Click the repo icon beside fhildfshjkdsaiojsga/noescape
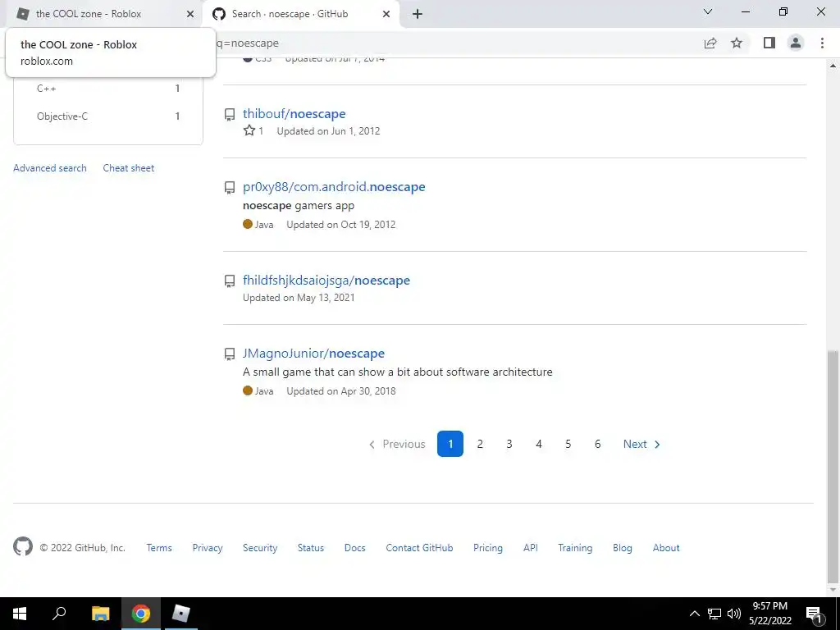 pos(230,281)
